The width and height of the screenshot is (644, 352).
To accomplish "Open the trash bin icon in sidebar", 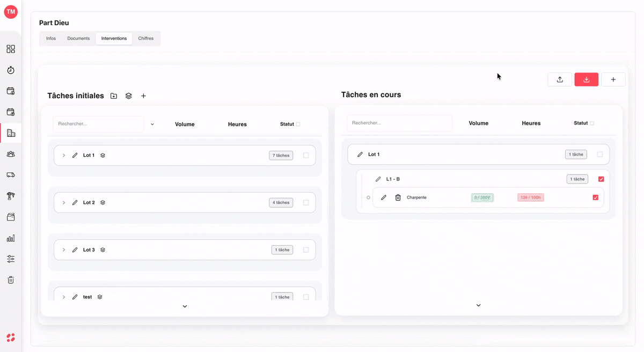I will click(11, 280).
